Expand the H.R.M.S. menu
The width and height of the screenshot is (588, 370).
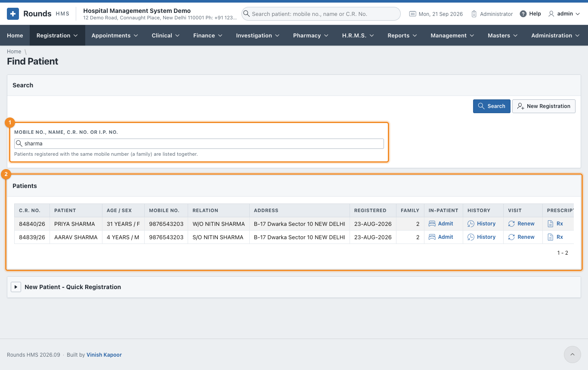[358, 35]
